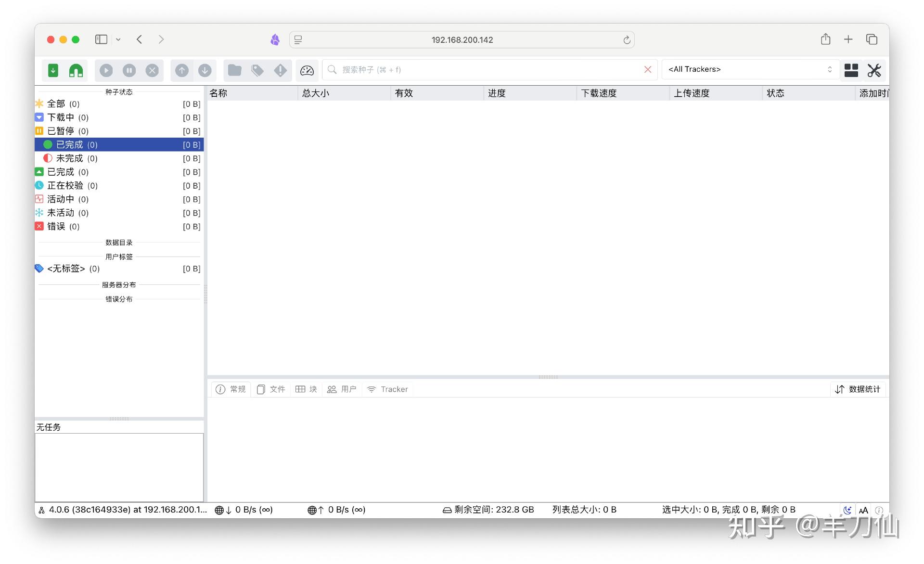
Task: Expand the 服务器分布 section
Action: 119,284
